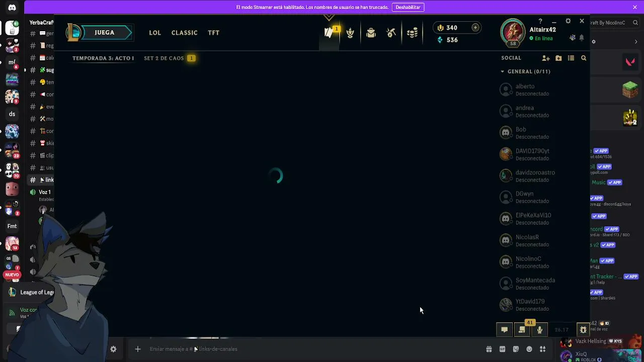
Task: Open the Discord gift icon
Action: (x=489, y=349)
